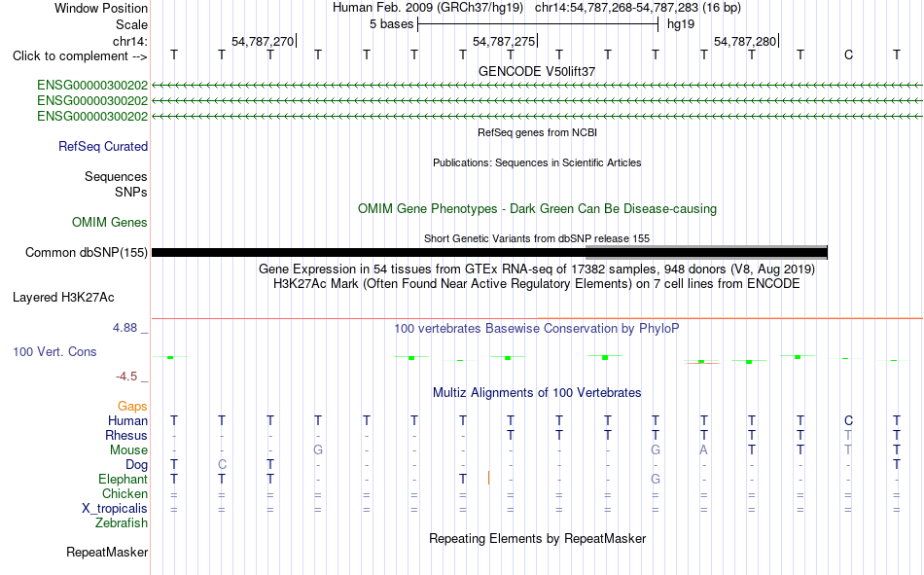This screenshot has height=575, width=924.
Task: Click the 54,787,280 ruler position
Action: pyautogui.click(x=745, y=41)
